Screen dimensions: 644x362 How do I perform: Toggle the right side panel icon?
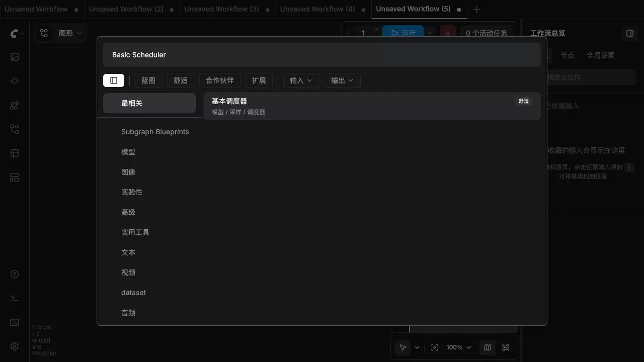[629, 33]
